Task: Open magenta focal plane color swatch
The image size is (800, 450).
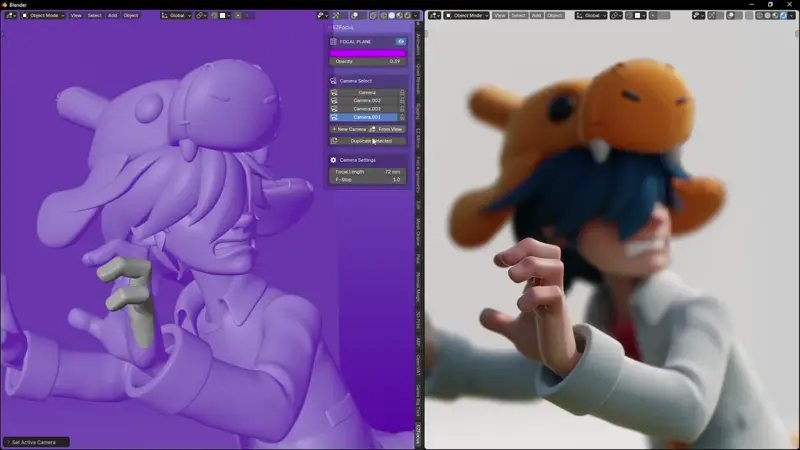Action: pos(368,53)
